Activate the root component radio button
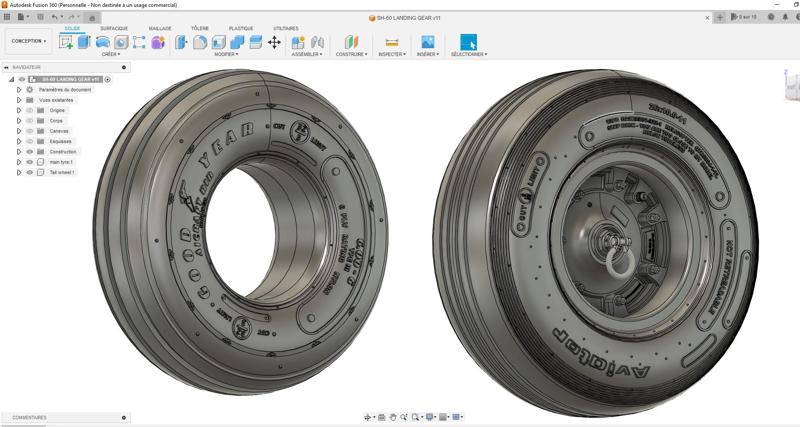Screen dimensions: 800x427 108,79
